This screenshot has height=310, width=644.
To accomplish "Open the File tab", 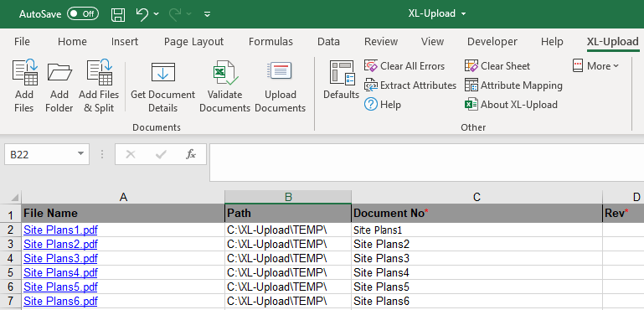I will [x=22, y=42].
